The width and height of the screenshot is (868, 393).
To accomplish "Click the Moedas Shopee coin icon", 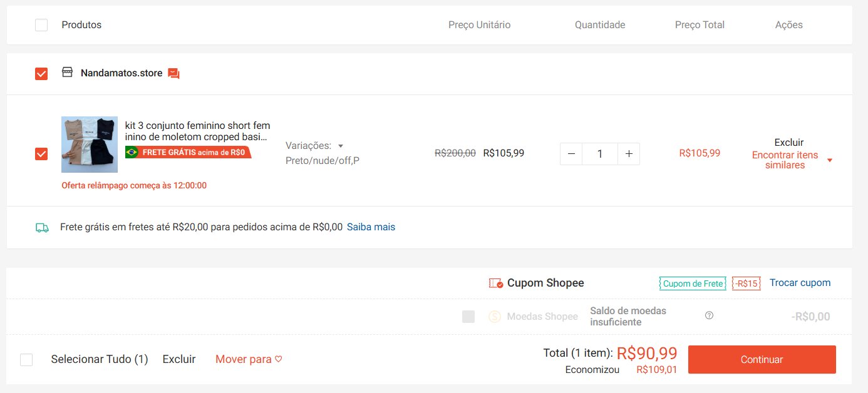I will 495,317.
